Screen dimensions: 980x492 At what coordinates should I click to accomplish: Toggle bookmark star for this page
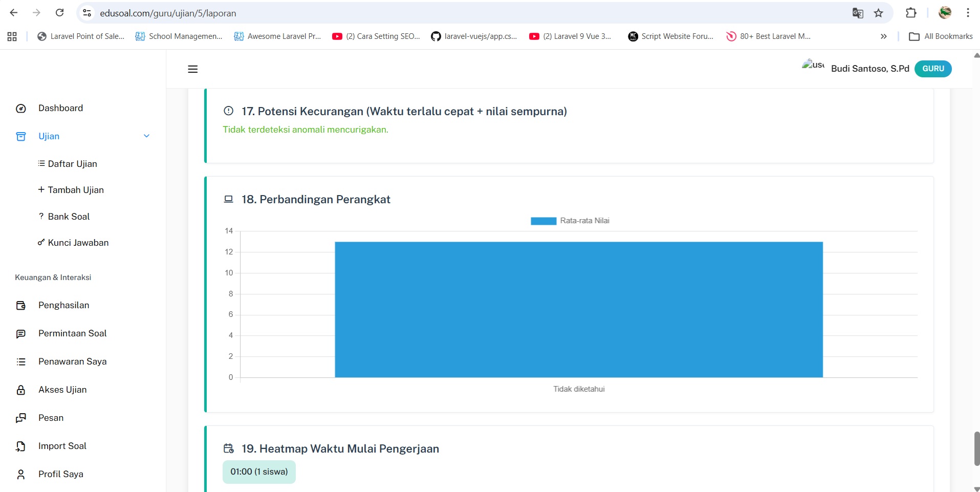pos(879,13)
